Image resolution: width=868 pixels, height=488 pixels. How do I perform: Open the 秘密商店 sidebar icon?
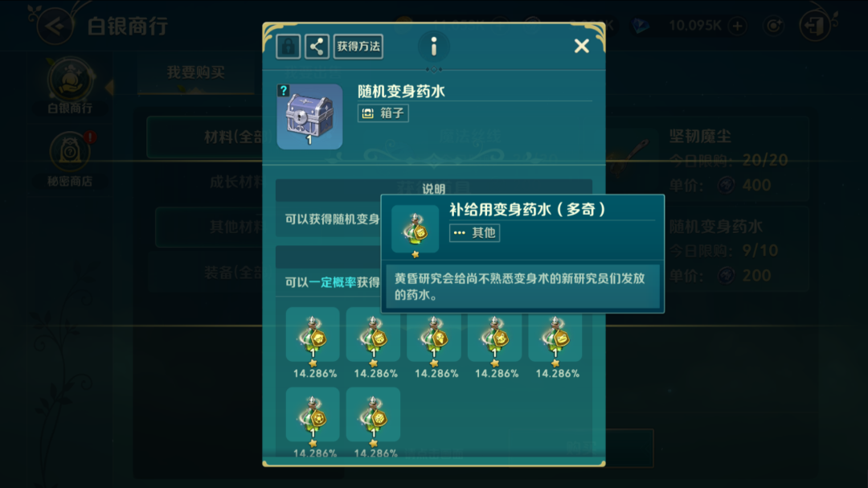tap(70, 158)
